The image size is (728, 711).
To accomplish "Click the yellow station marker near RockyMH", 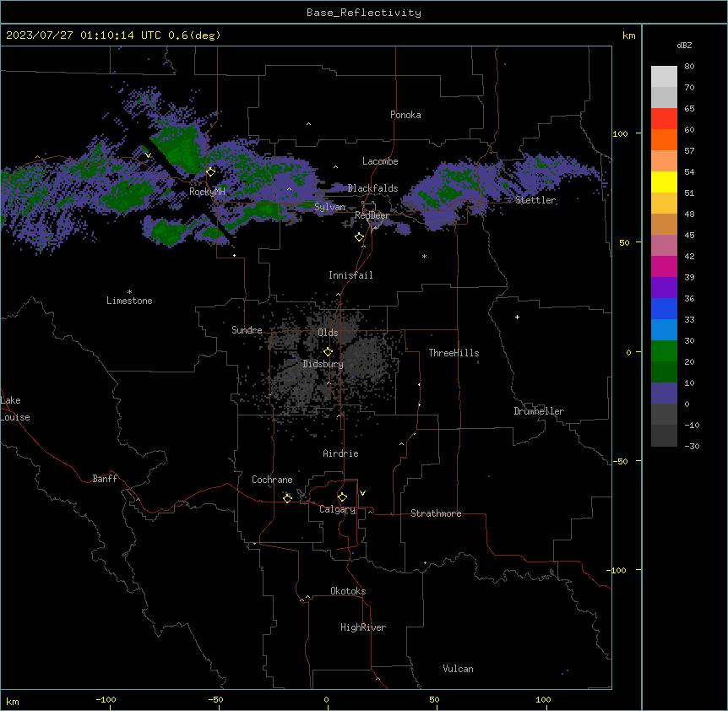I will point(210,171).
